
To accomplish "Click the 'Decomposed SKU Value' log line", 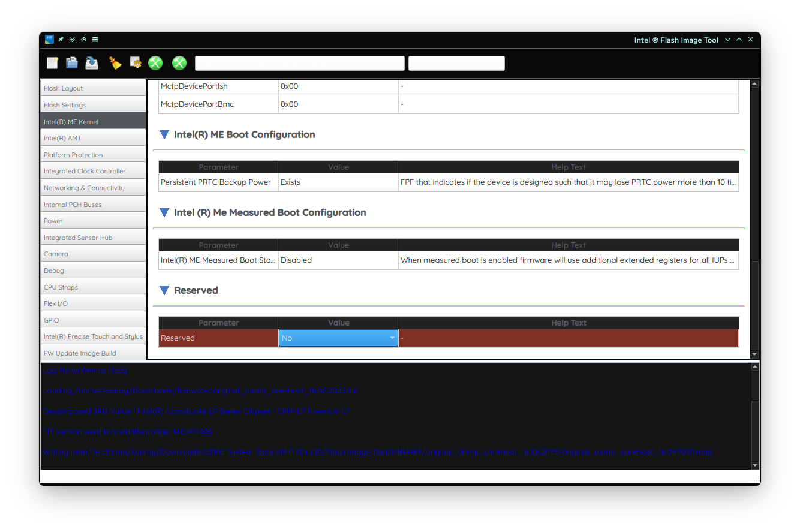I will [x=196, y=411].
